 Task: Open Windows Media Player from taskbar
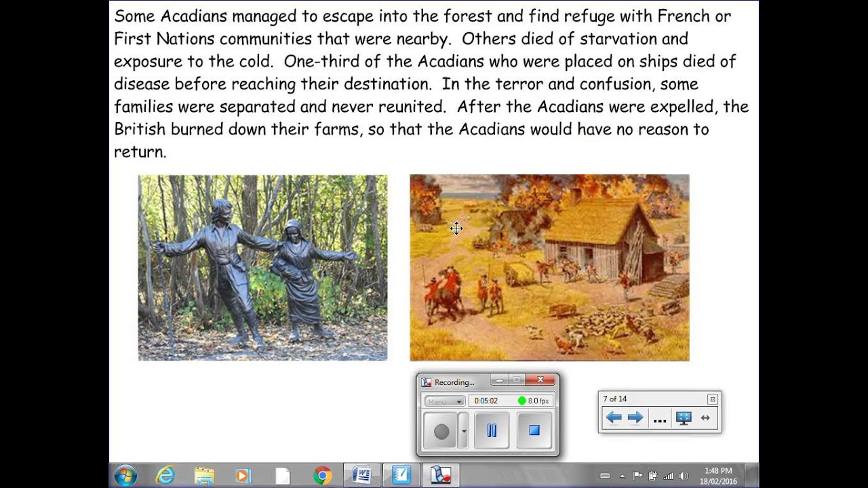[x=243, y=476]
